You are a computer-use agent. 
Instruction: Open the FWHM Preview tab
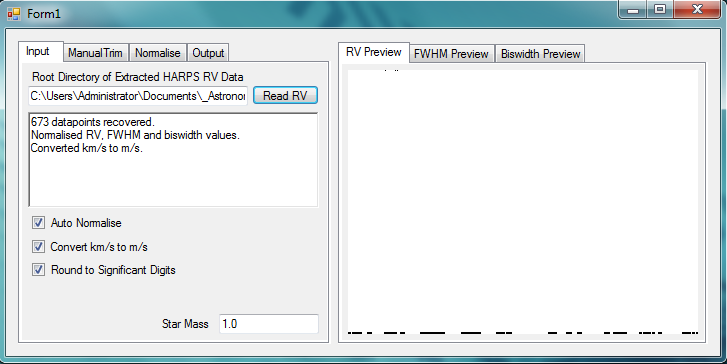[x=452, y=54]
